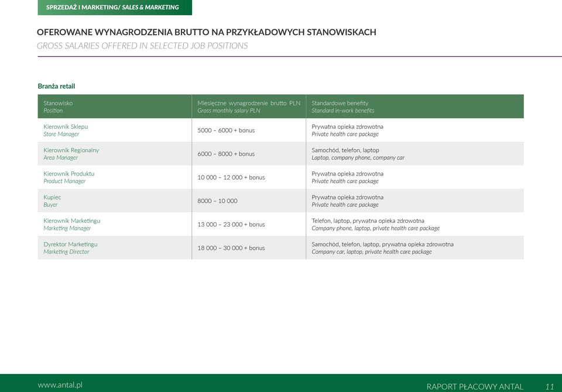Click the Store Manager row's health care benefit
This screenshot has width=562, height=392.
pos(415,130)
